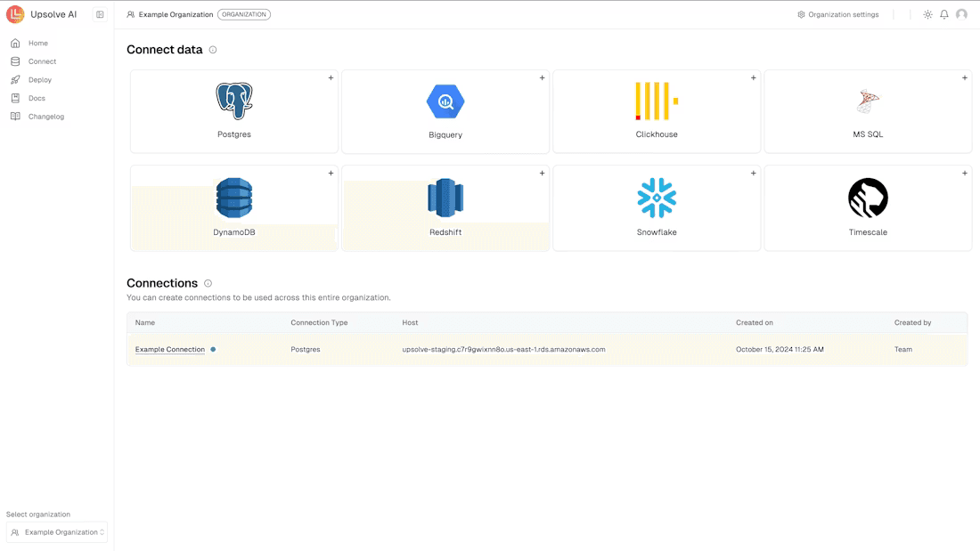Image resolution: width=980 pixels, height=551 pixels.
Task: Add a Timescale connection with plus
Action: pos(964,173)
